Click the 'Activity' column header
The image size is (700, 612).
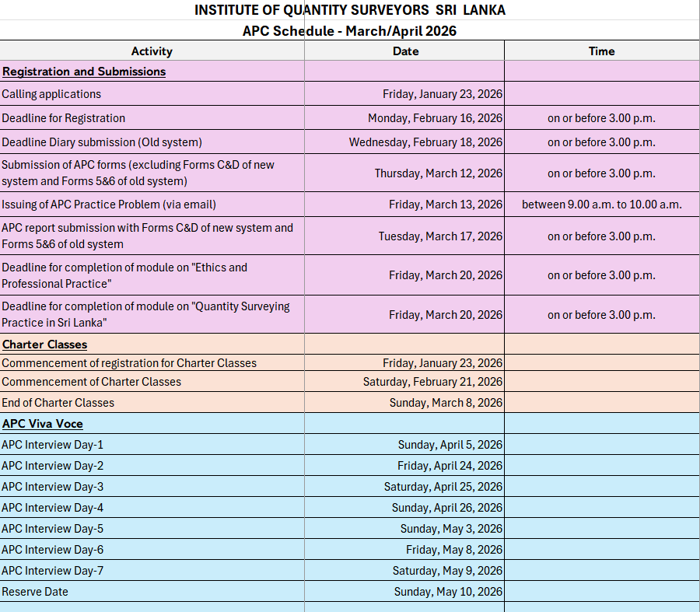coord(152,51)
